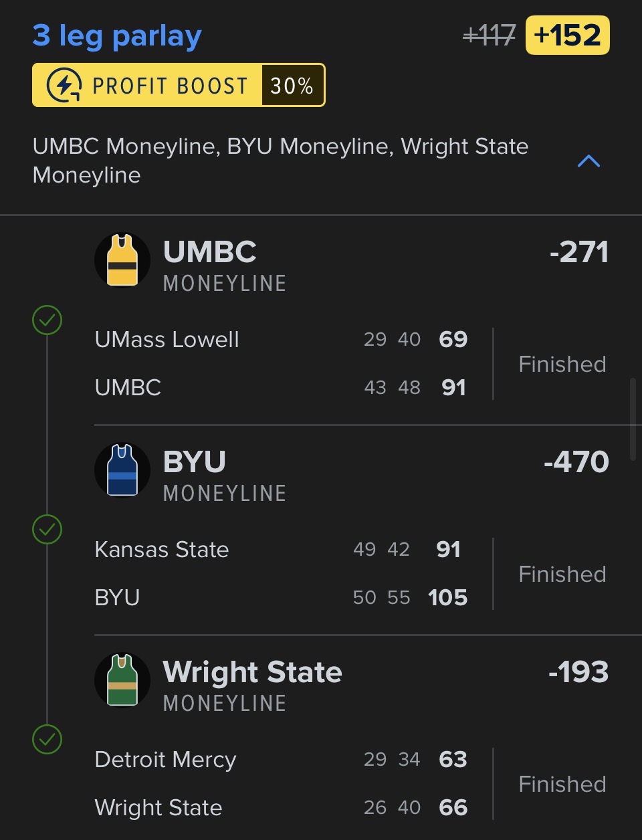Tap the UMBC yellow jersey icon
Viewport: 642px width, 840px height.
pyautogui.click(x=122, y=260)
